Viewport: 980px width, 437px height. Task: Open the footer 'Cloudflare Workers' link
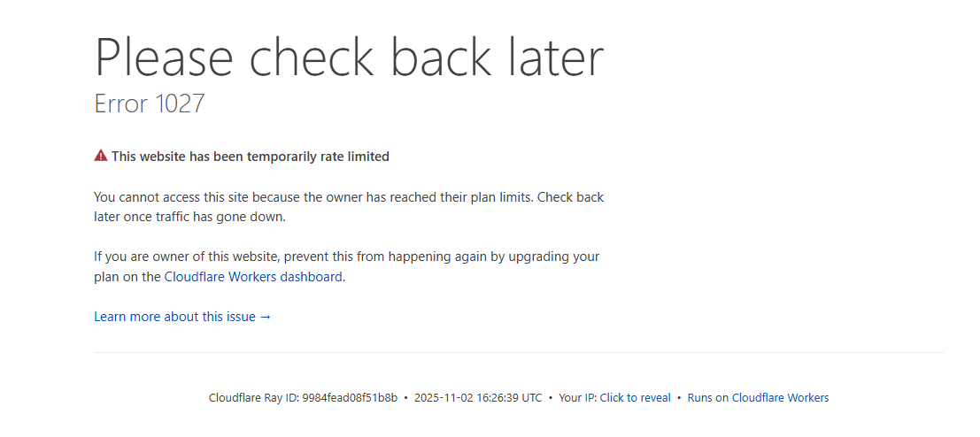[780, 398]
